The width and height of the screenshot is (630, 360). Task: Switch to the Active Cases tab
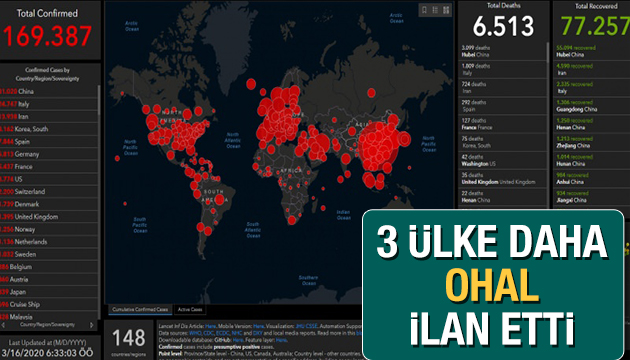[x=190, y=310]
